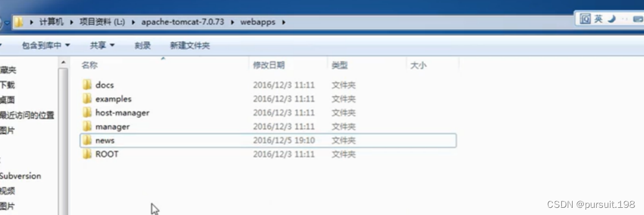
Task: Click 文件夹 type in the examples row
Action: point(343,99)
